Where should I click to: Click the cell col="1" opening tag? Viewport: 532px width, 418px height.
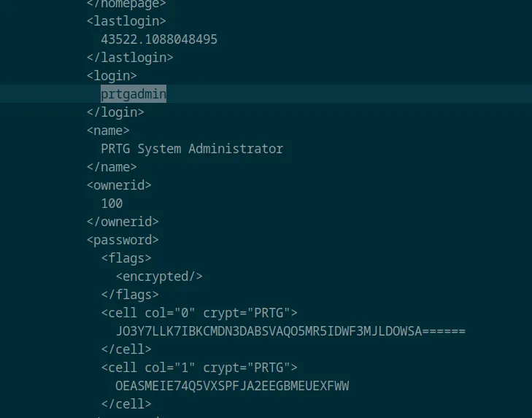pyautogui.click(x=199, y=368)
